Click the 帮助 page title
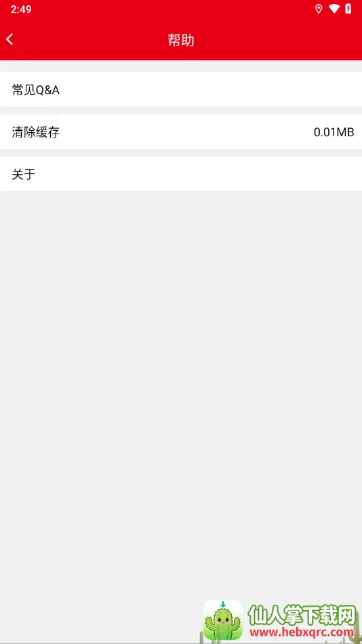This screenshot has height=644, width=362. [181, 40]
